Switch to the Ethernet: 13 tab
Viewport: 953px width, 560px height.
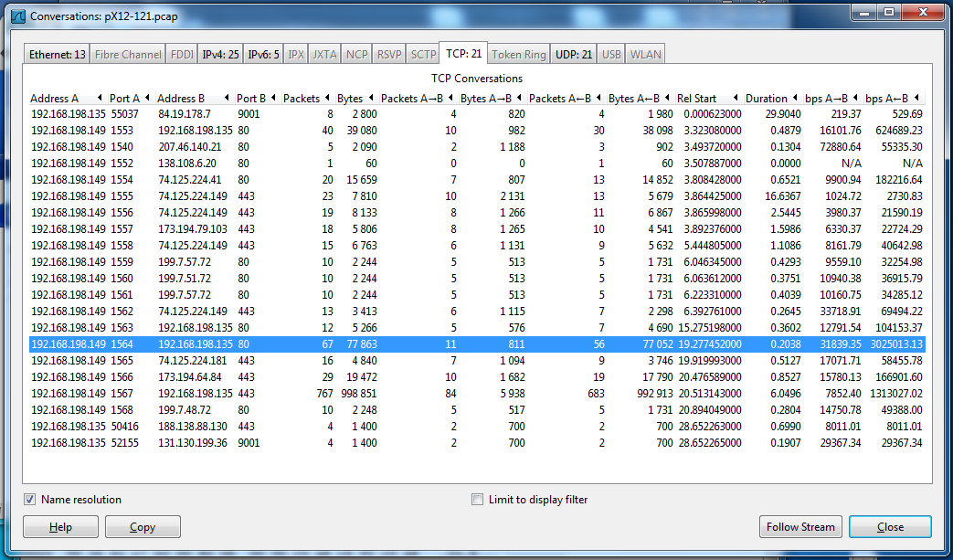click(57, 55)
